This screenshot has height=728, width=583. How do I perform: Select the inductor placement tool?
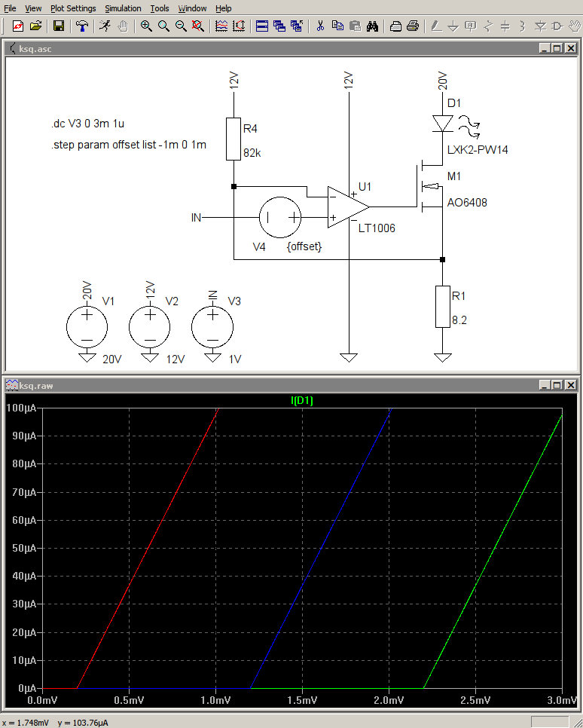(x=523, y=26)
